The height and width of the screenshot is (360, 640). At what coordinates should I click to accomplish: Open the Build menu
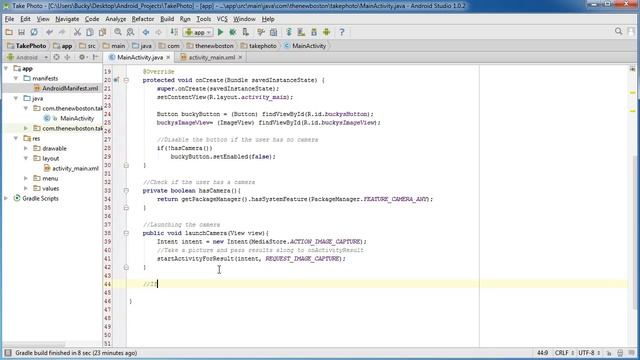pyautogui.click(x=167, y=19)
